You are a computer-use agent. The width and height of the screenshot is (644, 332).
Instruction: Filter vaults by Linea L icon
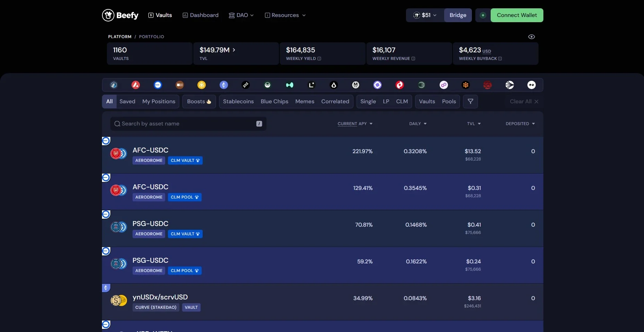pos(312,85)
